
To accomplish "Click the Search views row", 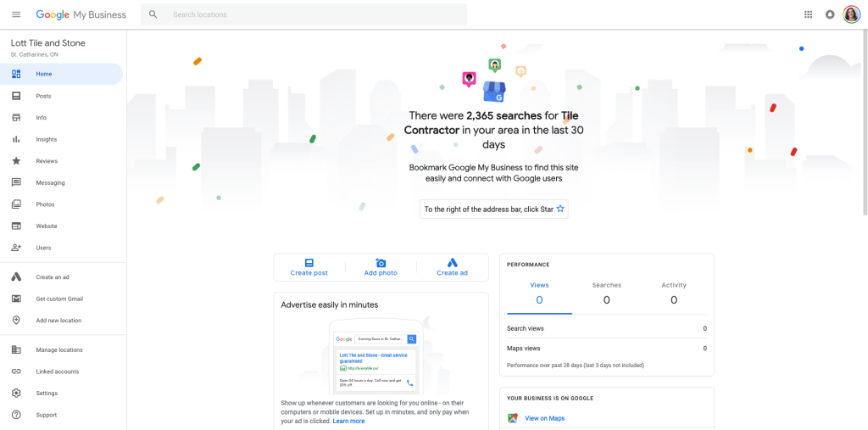I will coord(607,328).
